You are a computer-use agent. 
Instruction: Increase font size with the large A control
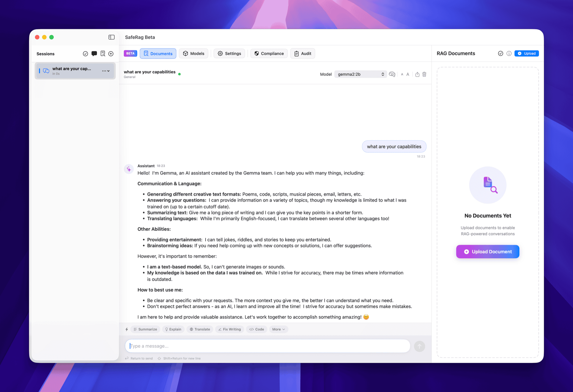tap(408, 74)
